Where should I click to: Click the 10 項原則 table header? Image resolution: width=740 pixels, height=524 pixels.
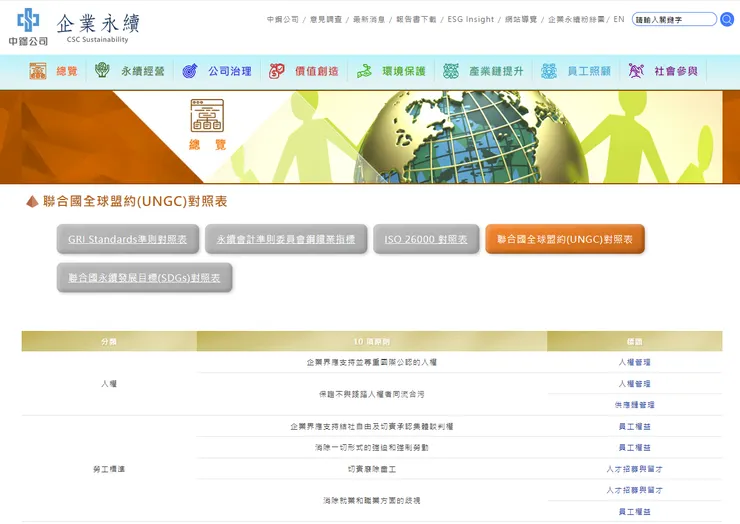[372, 341]
